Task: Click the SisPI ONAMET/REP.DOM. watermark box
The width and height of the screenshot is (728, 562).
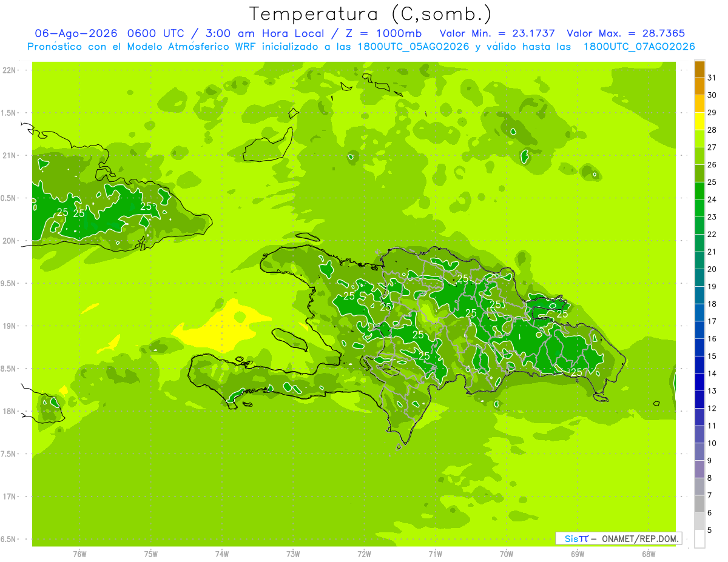Action: (x=618, y=538)
